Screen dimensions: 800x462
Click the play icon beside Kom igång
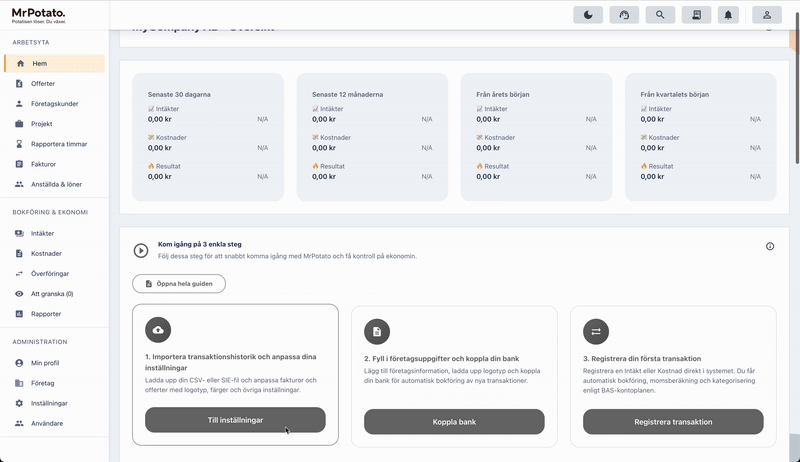(x=141, y=250)
